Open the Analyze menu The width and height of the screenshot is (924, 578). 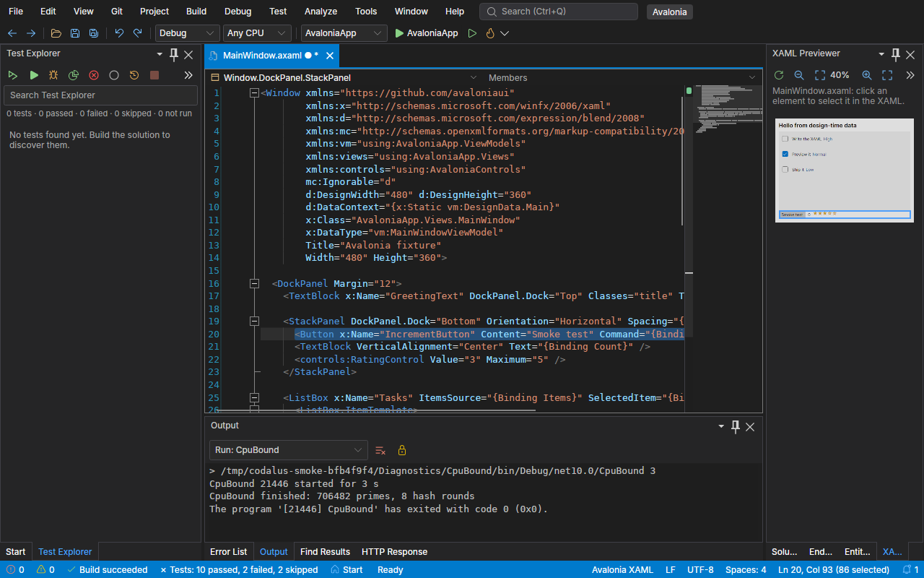pyautogui.click(x=321, y=11)
